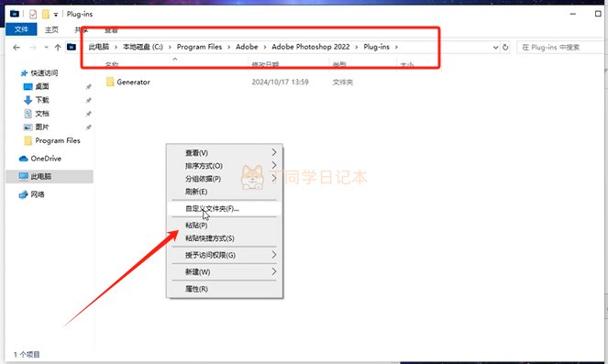
Task: Choose 刷新(E) in context menu
Action: tap(225, 192)
